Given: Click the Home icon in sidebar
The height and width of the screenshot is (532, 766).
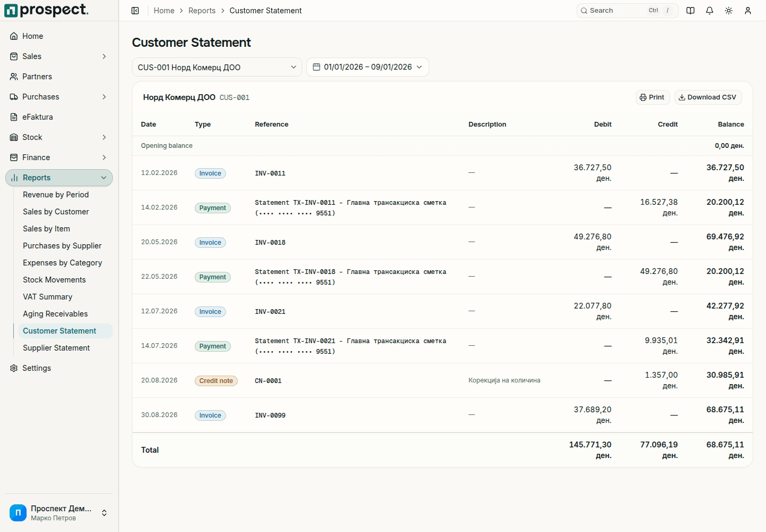Looking at the screenshot, I should (14, 36).
